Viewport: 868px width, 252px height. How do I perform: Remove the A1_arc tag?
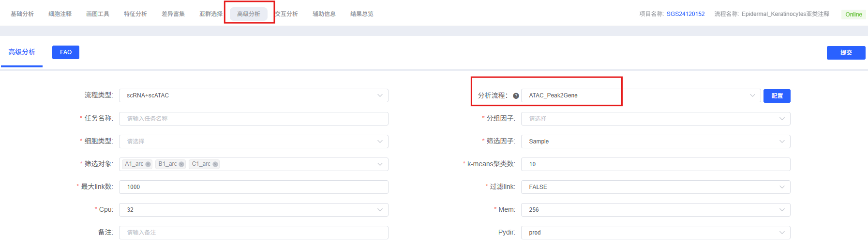click(x=148, y=164)
